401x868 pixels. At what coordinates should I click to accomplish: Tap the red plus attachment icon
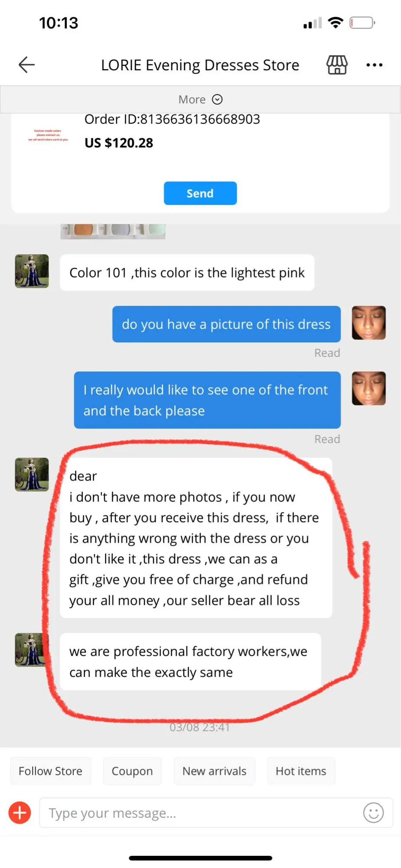(x=20, y=812)
